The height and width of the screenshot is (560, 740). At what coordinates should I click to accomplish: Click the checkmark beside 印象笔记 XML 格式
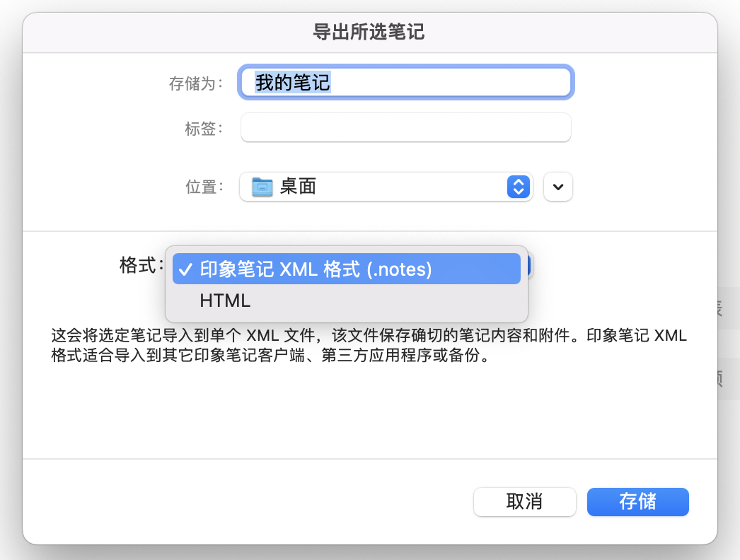185,269
